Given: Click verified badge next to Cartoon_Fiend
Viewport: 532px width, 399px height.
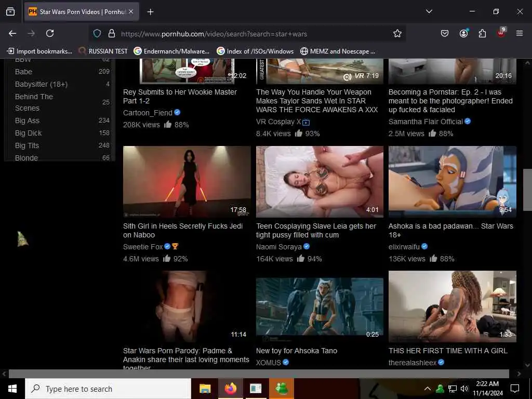Looking at the screenshot, I should pos(177,112).
